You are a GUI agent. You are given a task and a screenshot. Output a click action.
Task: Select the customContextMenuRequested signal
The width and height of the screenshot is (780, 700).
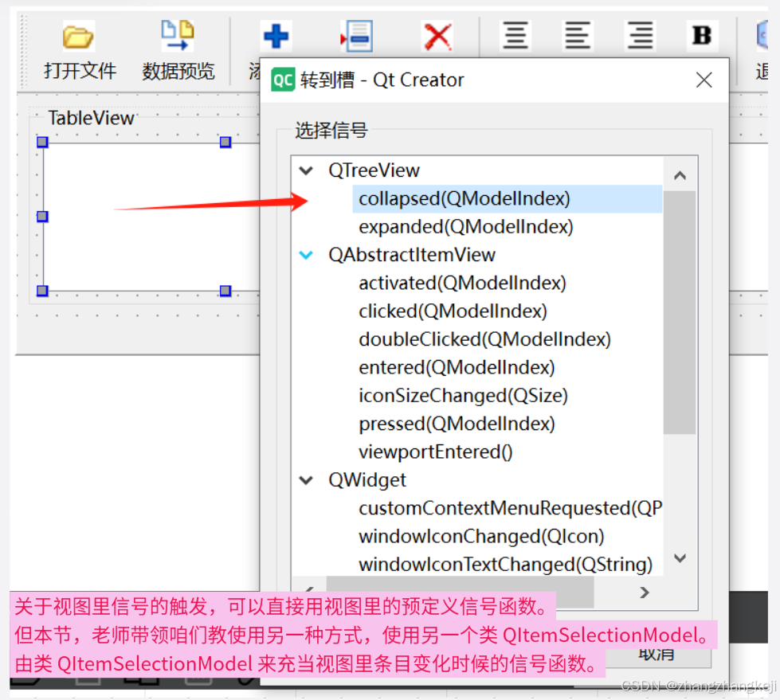tap(511, 508)
